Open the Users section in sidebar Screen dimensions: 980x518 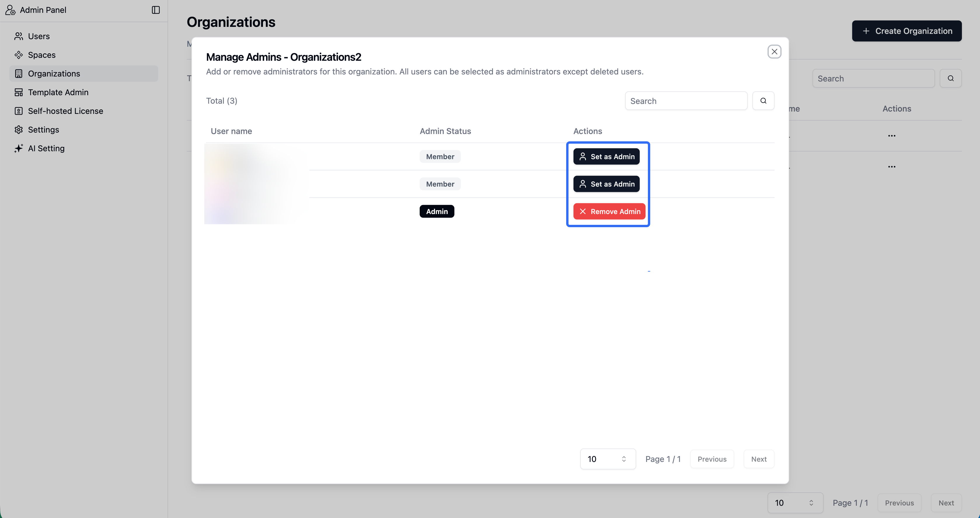coord(39,36)
